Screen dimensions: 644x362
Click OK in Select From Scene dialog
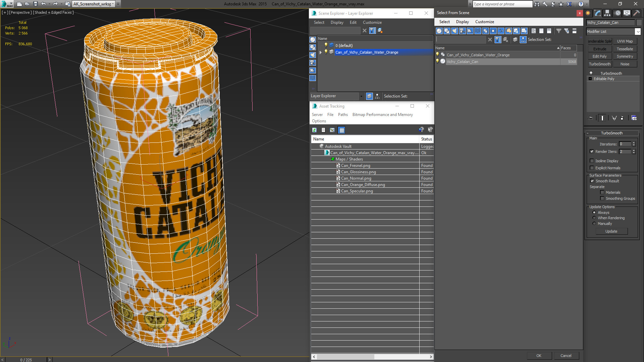tap(539, 356)
